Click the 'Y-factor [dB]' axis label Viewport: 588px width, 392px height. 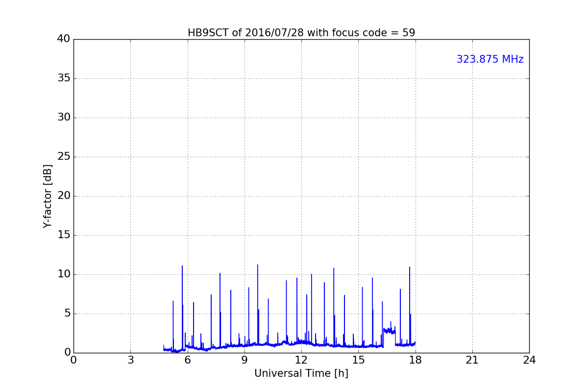[x=48, y=196]
